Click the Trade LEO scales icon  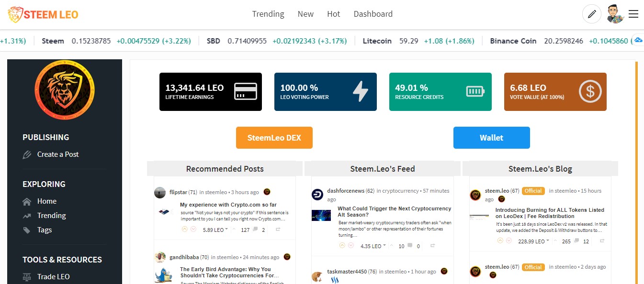click(27, 277)
